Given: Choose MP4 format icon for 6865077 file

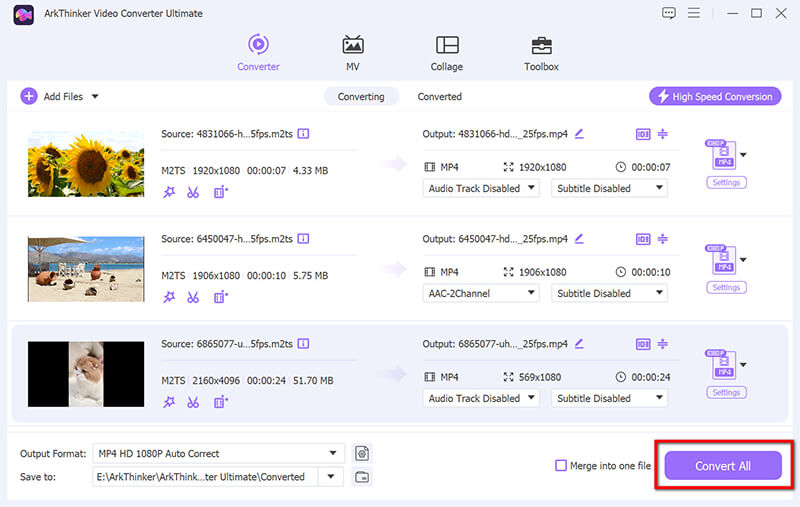Looking at the screenshot, I should (721, 364).
